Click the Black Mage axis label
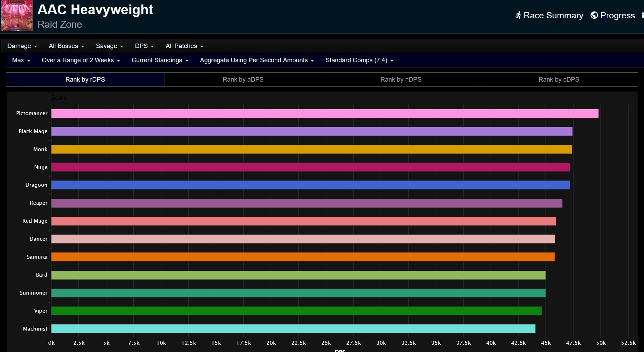This screenshot has width=644, height=352. pyautogui.click(x=33, y=131)
